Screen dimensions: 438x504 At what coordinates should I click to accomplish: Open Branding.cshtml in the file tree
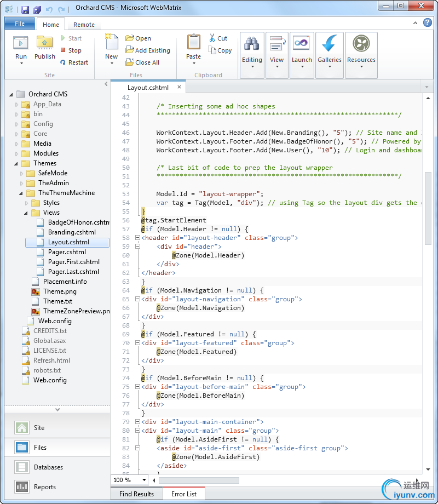(x=72, y=232)
